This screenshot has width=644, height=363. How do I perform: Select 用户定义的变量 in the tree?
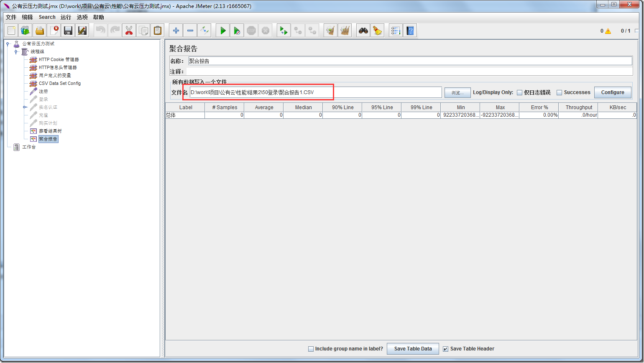pos(55,75)
